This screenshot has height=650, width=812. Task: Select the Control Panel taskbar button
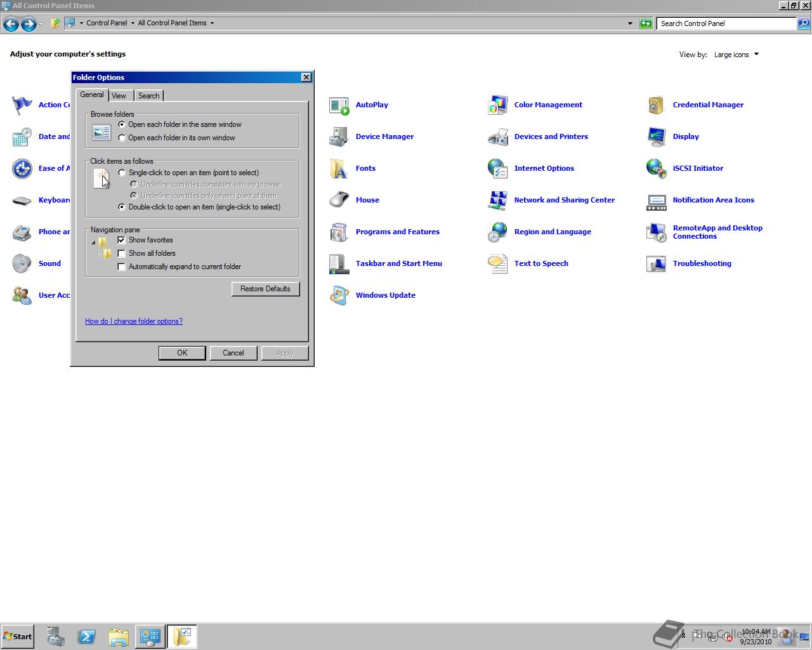(x=150, y=637)
